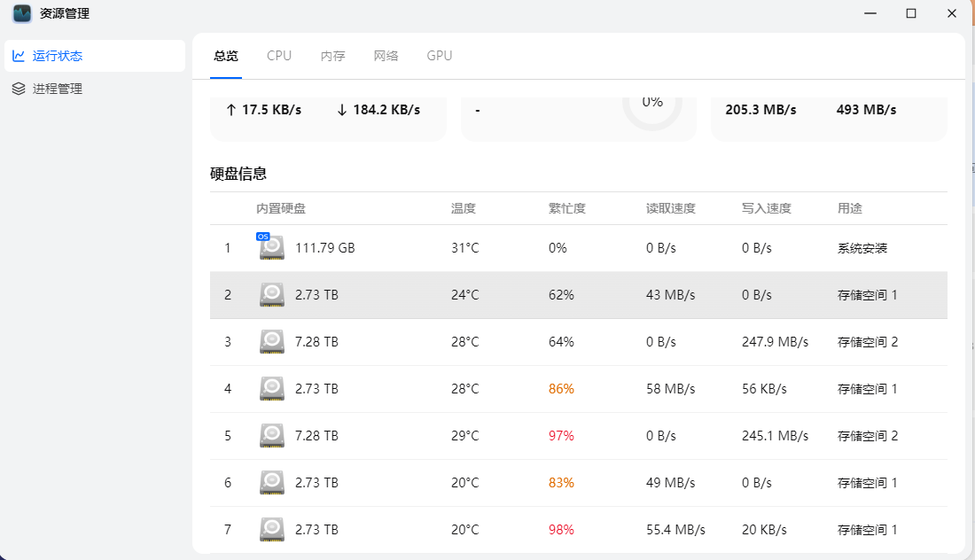This screenshot has height=560, width=975.
Task: Click the disk 7 hard drive icon
Action: coord(272,530)
